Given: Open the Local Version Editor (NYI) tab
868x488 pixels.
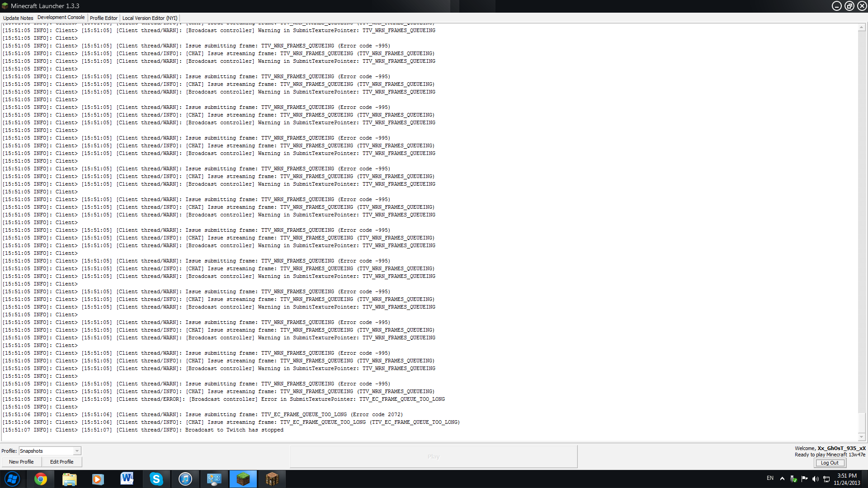Looking at the screenshot, I should tap(150, 18).
